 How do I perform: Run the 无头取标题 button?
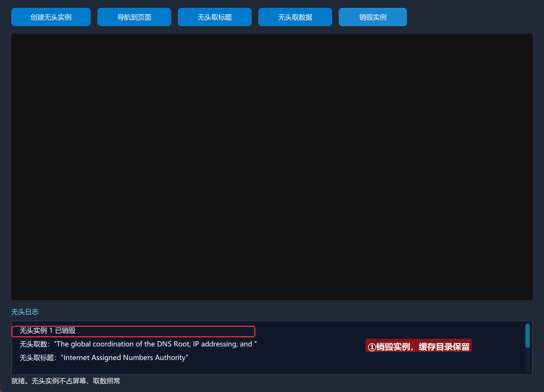[215, 17]
